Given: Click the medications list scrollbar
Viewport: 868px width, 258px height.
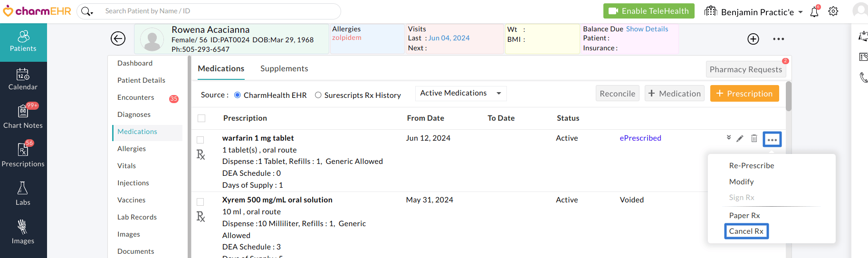Looking at the screenshot, I should (789, 96).
